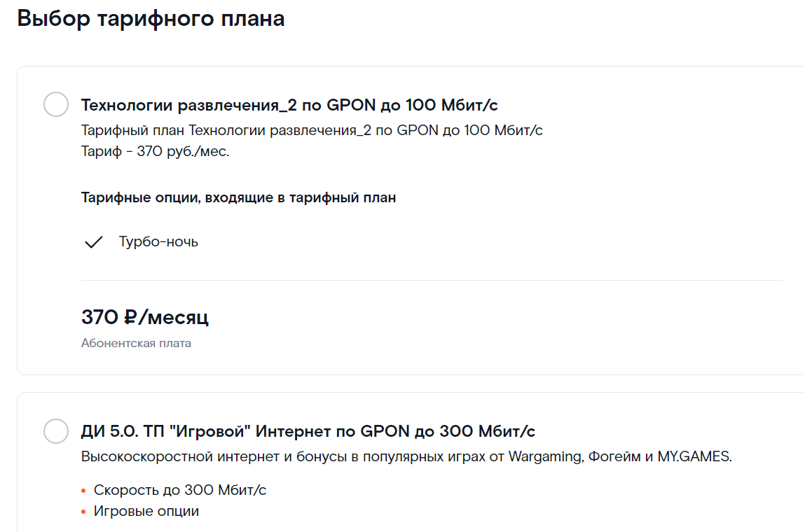Click the 370 ₽/месяц price
This screenshot has height=532, width=805.
(144, 318)
